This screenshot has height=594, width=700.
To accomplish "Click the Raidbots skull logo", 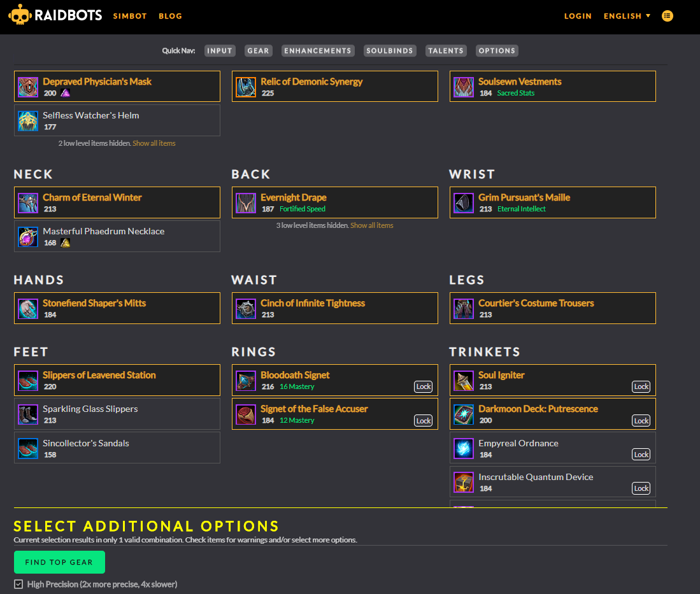I will pyautogui.click(x=20, y=15).
